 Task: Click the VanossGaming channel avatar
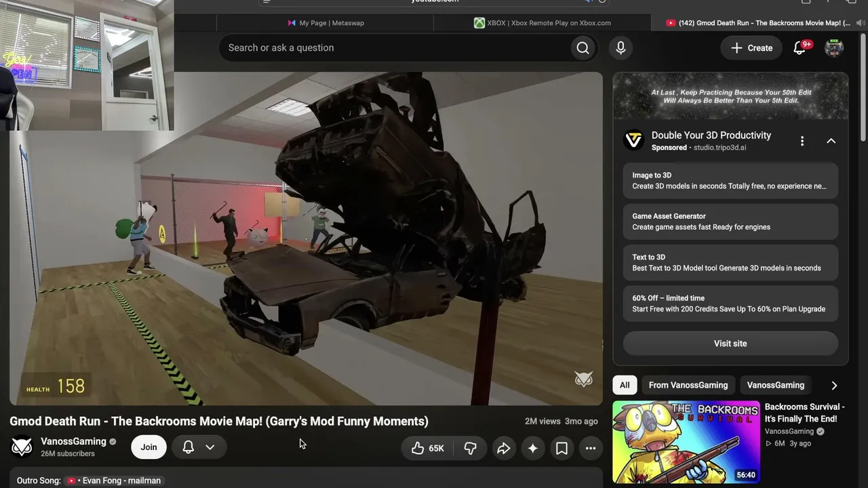click(x=22, y=447)
